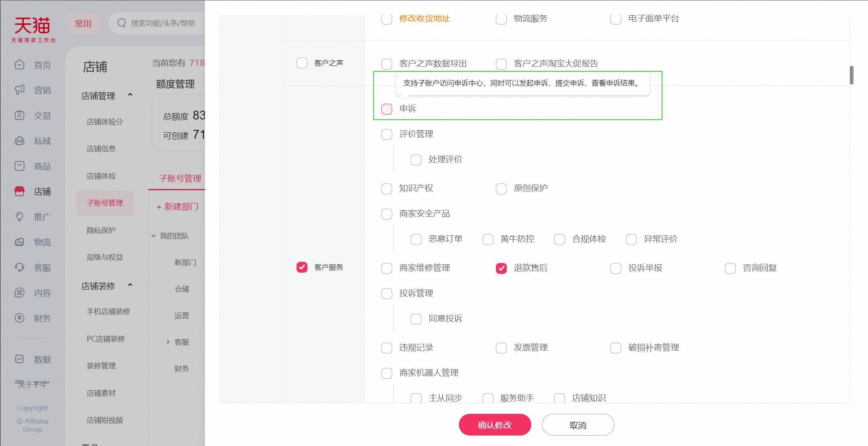868x446 pixels.
Task: Check the 投诉管理 checkbox
Action: tap(387, 294)
